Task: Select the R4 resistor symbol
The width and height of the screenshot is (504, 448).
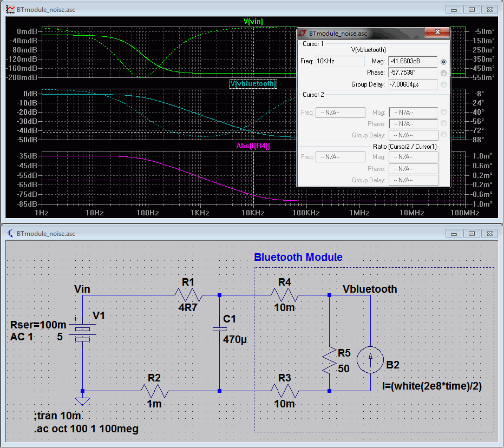Action: click(284, 295)
